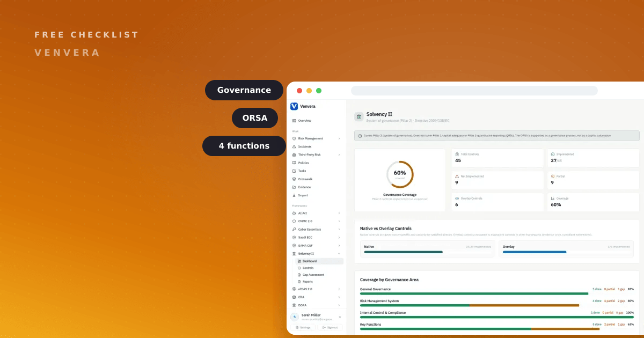Click the Sign out button
644x338 pixels.
pyautogui.click(x=330, y=327)
